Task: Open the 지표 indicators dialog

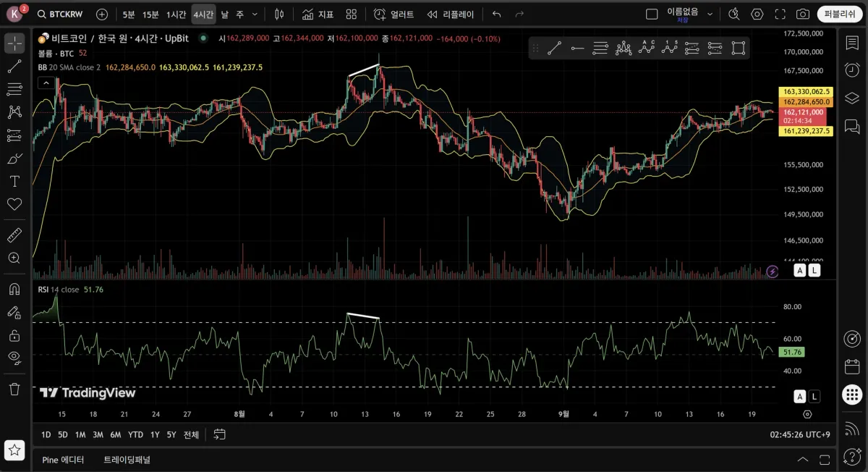Action: click(318, 14)
